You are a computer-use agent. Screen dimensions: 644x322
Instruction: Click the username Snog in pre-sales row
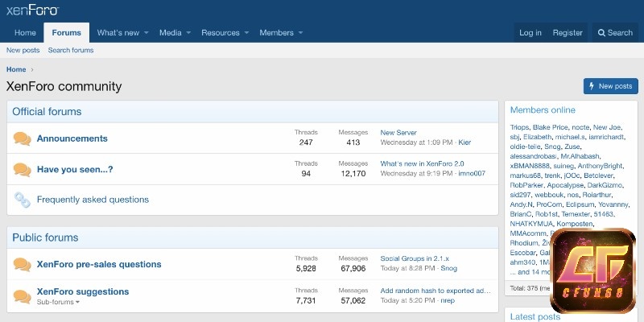(449, 269)
